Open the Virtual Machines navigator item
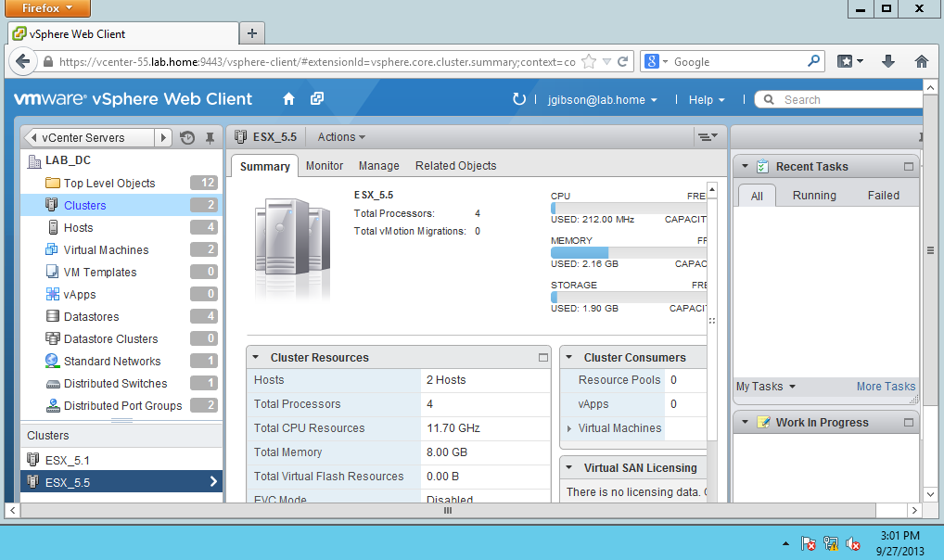 tap(54, 249)
